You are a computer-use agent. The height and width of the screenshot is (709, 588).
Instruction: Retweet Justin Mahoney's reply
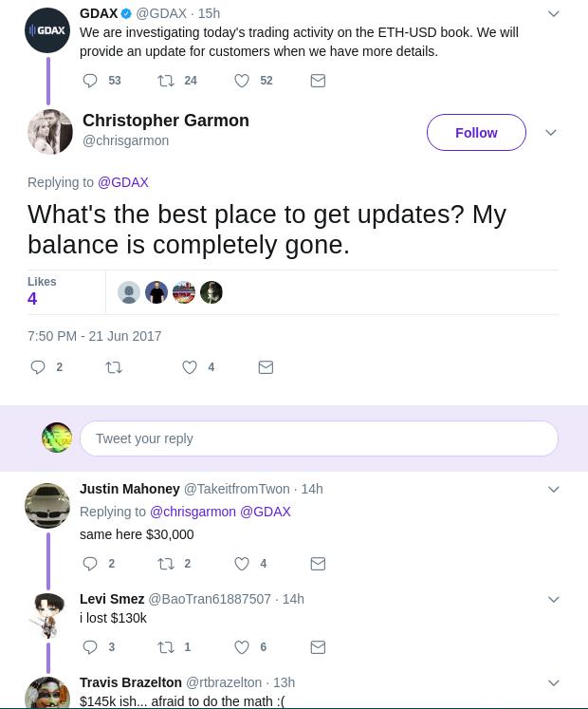tap(166, 564)
